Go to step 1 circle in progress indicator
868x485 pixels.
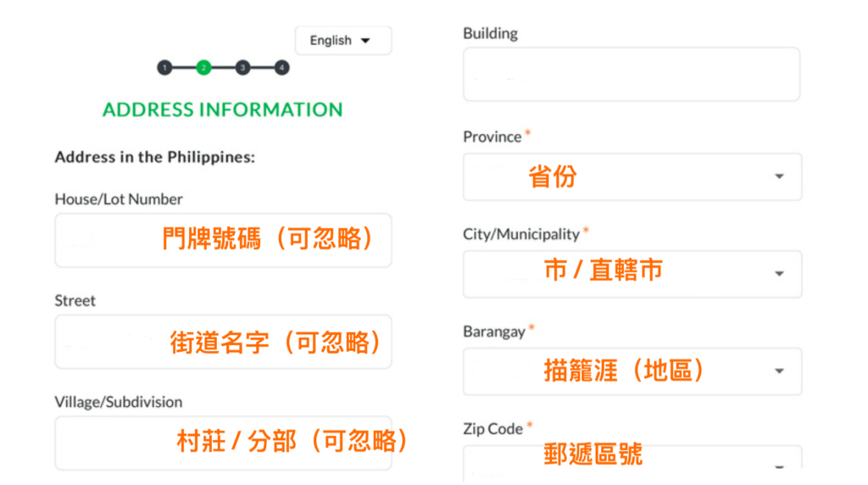(x=164, y=68)
